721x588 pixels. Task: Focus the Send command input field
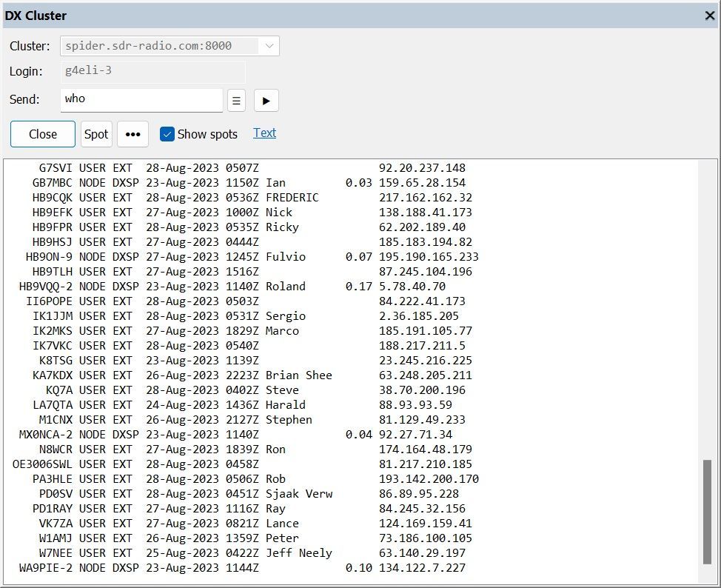pos(141,99)
